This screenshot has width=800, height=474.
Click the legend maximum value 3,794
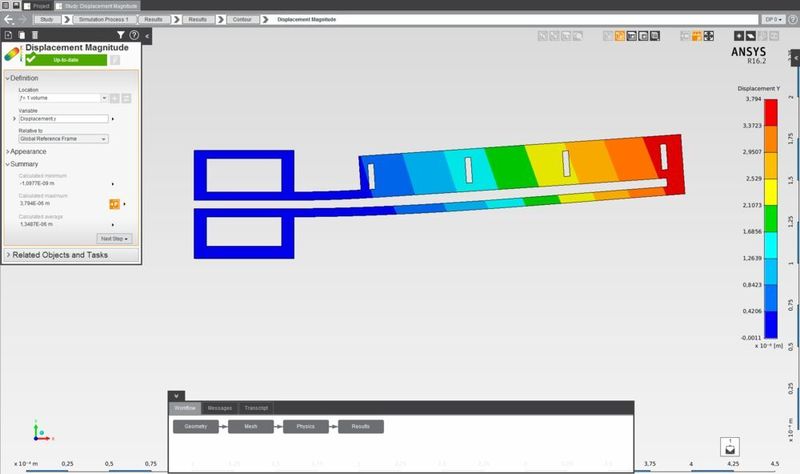pyautogui.click(x=753, y=99)
